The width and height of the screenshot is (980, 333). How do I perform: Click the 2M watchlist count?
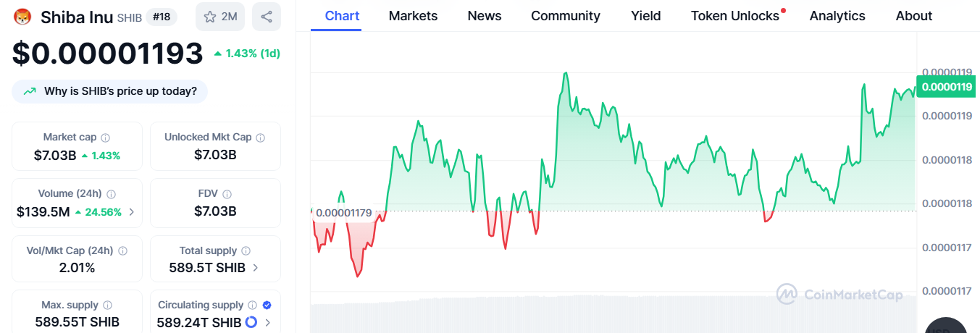pyautogui.click(x=229, y=17)
